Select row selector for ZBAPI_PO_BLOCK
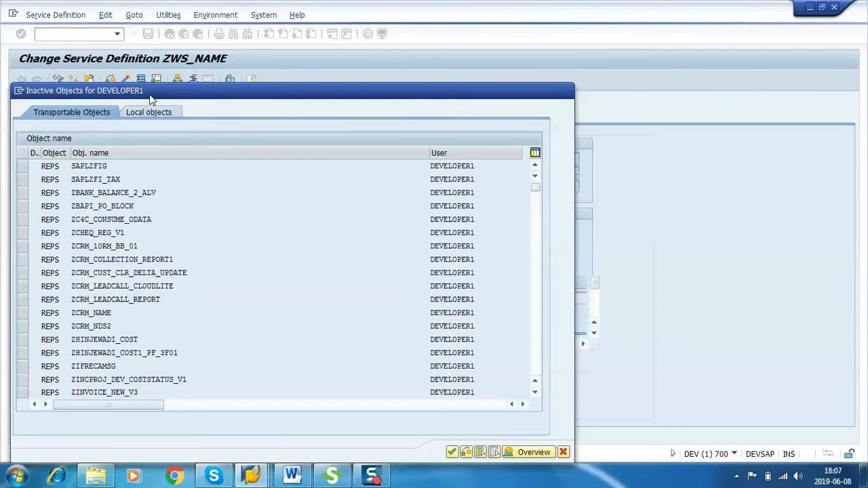Screen dimensions: 868x488 pos(23,206)
